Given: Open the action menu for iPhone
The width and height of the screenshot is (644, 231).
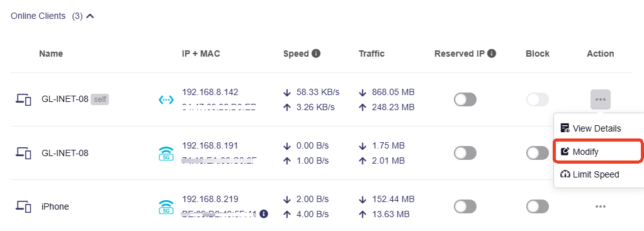Looking at the screenshot, I should pyautogui.click(x=601, y=206).
